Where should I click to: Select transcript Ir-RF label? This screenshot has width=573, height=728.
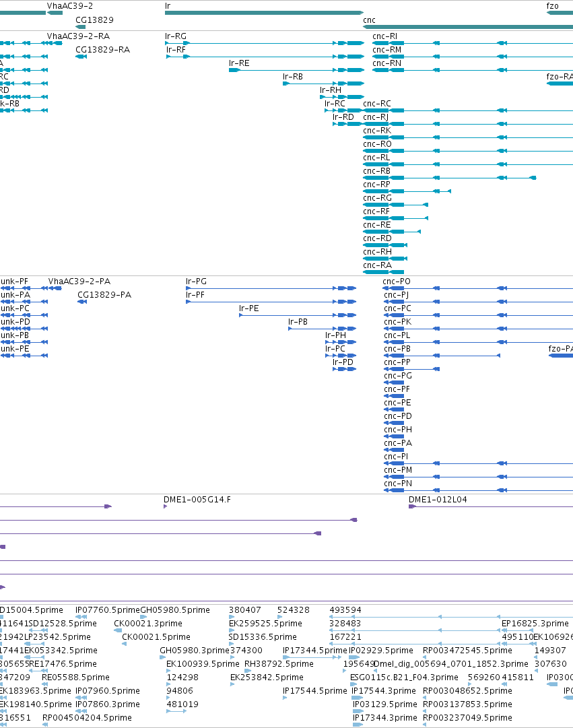(176, 50)
